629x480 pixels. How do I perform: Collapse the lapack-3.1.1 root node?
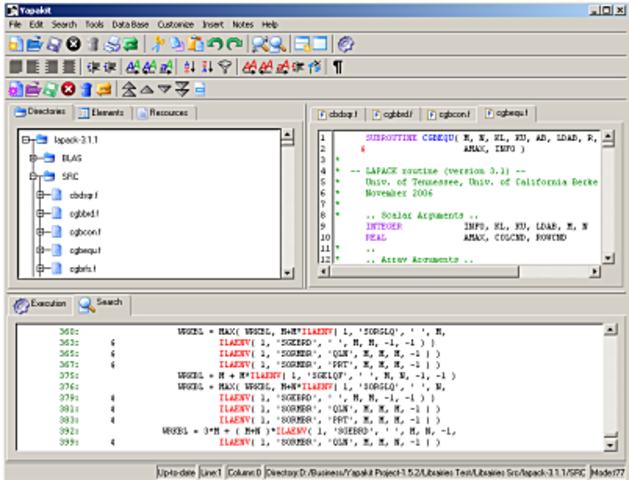(x=26, y=140)
